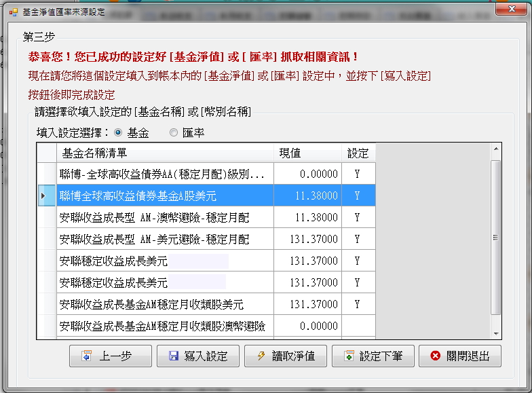Screen dimensions: 532x393
Task: Click the 設定 column header
Action: tap(358, 153)
